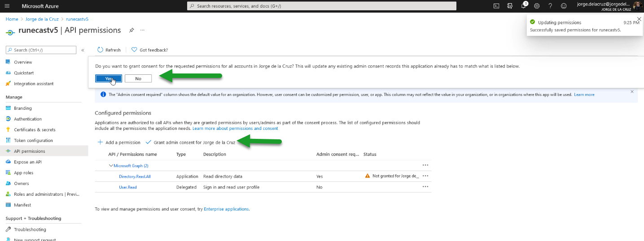Open the feedback smiley icon
Image resolution: width=644 pixels, height=241 pixels.
[x=564, y=6]
